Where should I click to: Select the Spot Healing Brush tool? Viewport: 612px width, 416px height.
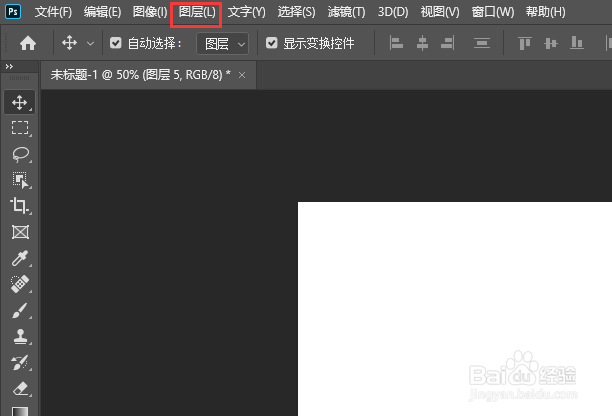[20, 284]
